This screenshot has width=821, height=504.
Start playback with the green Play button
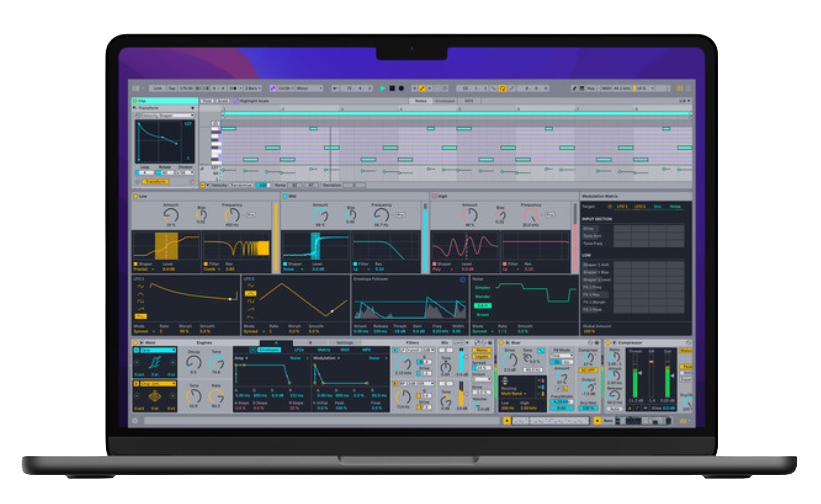383,89
